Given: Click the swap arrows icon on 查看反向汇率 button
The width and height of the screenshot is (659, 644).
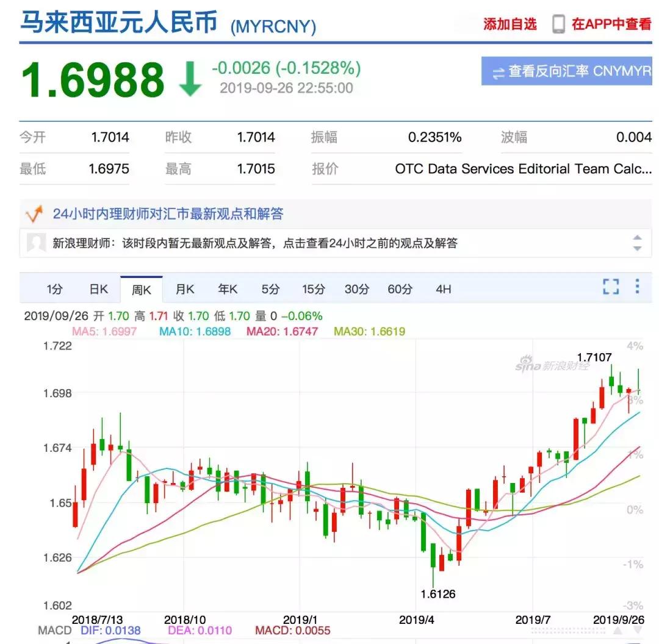Looking at the screenshot, I should coord(498,71).
